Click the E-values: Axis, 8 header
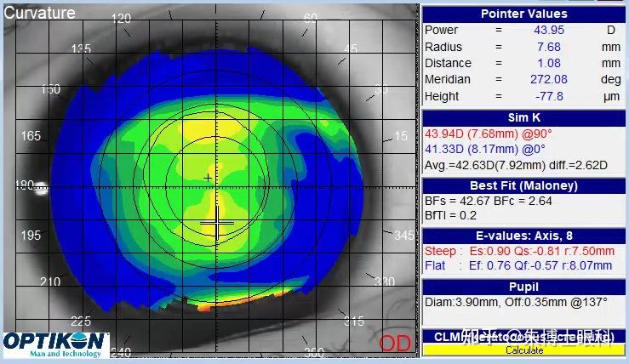The width and height of the screenshot is (629, 364). [x=523, y=236]
